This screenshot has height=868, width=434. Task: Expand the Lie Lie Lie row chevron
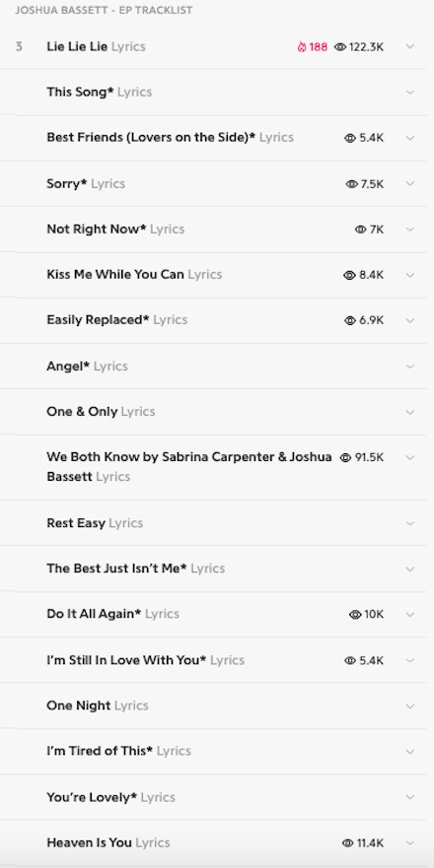pos(410,46)
